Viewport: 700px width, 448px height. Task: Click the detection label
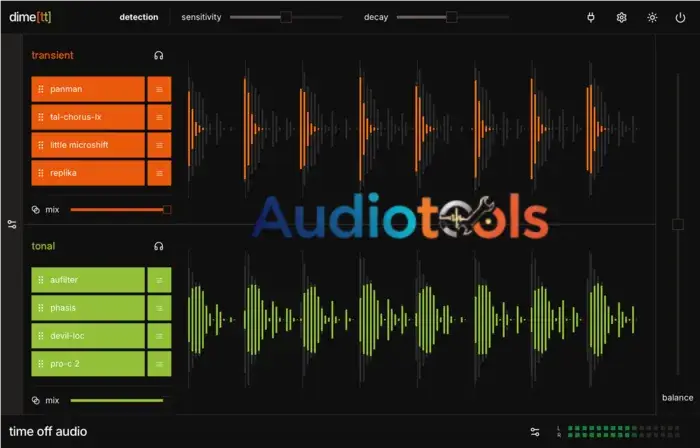tap(139, 17)
